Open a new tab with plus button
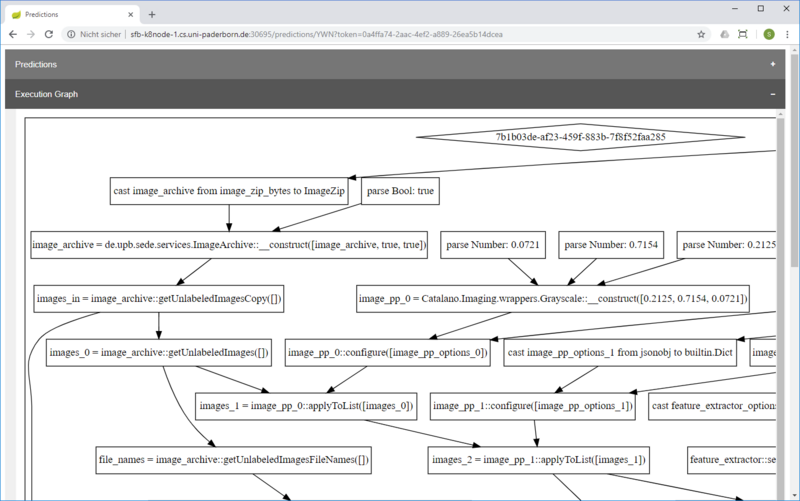The height and width of the screenshot is (501, 800). pyautogui.click(x=152, y=14)
